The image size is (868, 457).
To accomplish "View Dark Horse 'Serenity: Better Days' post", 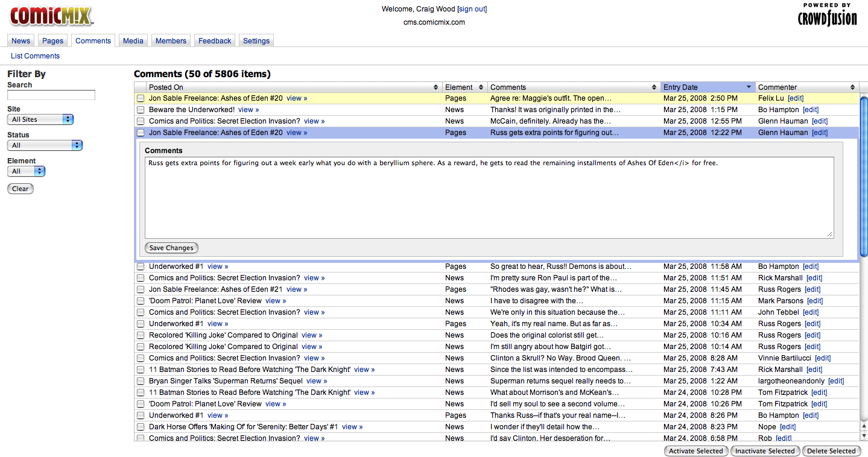I will 352,427.
